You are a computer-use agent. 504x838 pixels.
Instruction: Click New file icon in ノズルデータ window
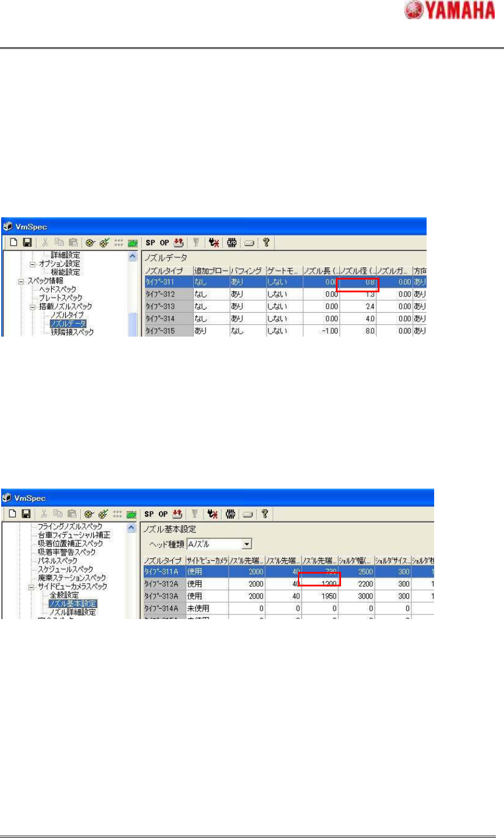tap(13, 242)
